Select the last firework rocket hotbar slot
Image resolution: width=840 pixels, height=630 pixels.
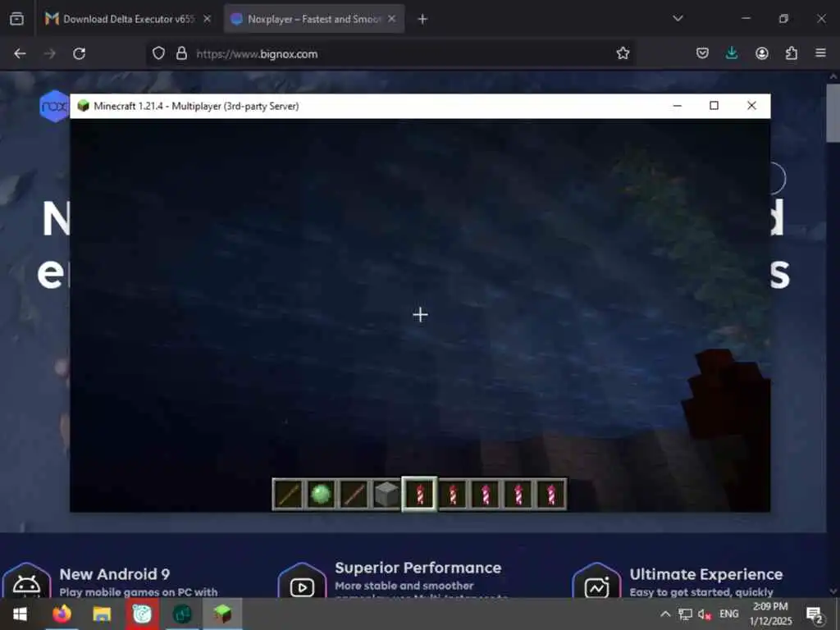pyautogui.click(x=551, y=495)
